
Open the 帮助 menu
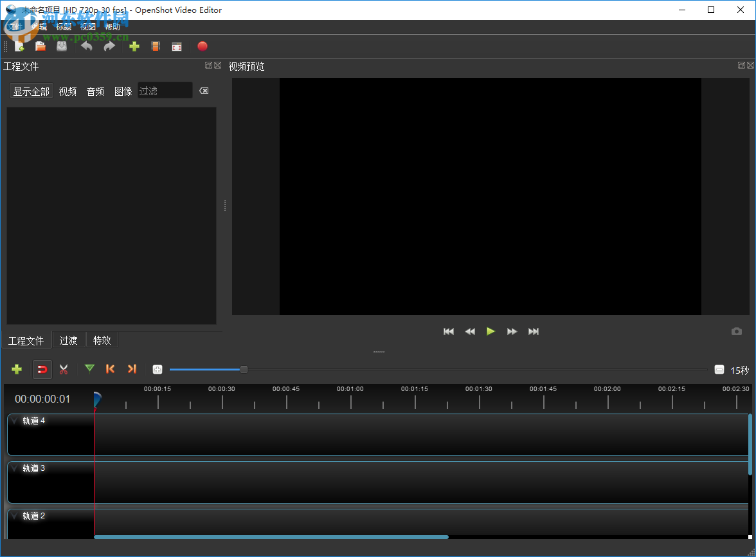113,26
